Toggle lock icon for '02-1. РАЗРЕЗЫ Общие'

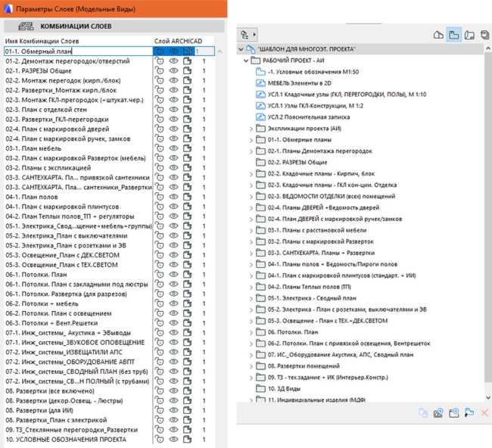[160, 70]
